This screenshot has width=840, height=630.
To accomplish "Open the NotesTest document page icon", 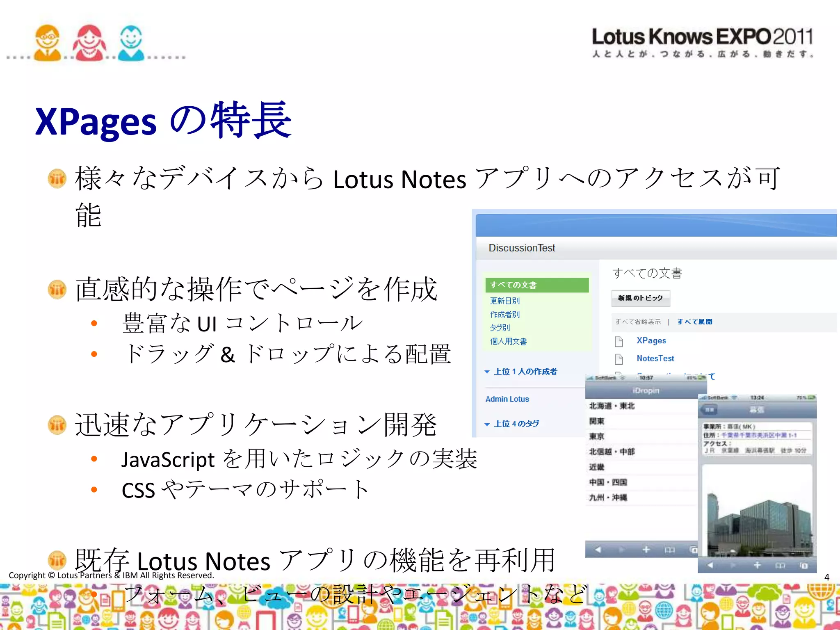I will (619, 359).
